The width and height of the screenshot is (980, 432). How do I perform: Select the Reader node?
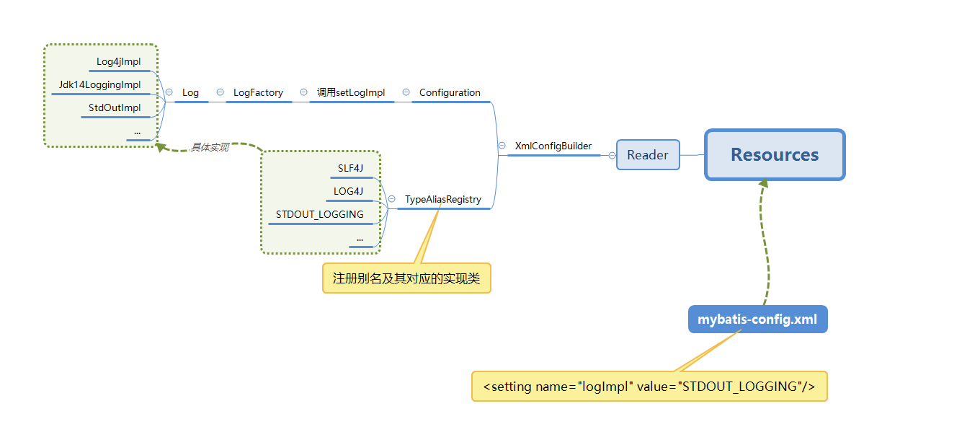coord(647,154)
